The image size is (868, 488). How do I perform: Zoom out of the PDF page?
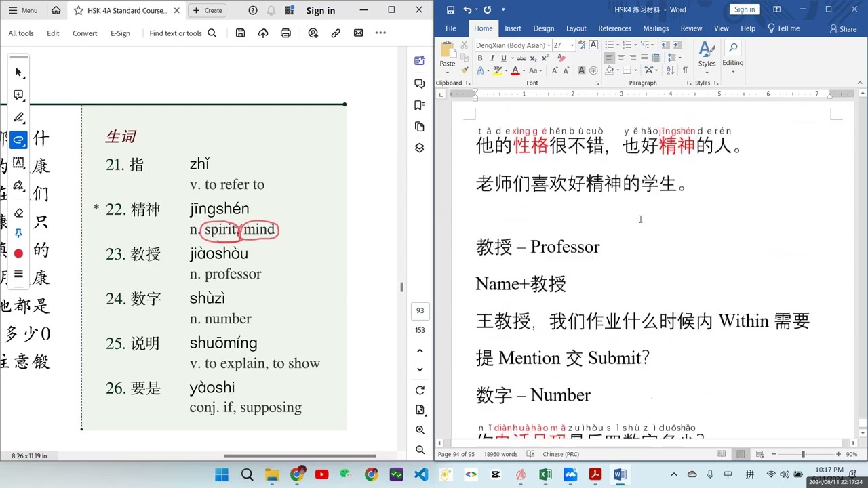click(420, 449)
